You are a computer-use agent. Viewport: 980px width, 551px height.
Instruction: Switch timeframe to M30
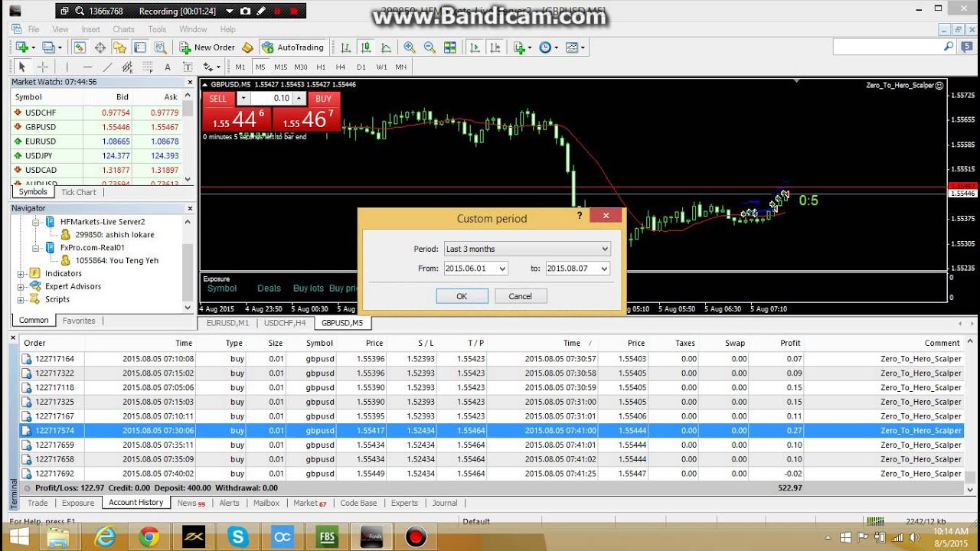[x=301, y=67]
